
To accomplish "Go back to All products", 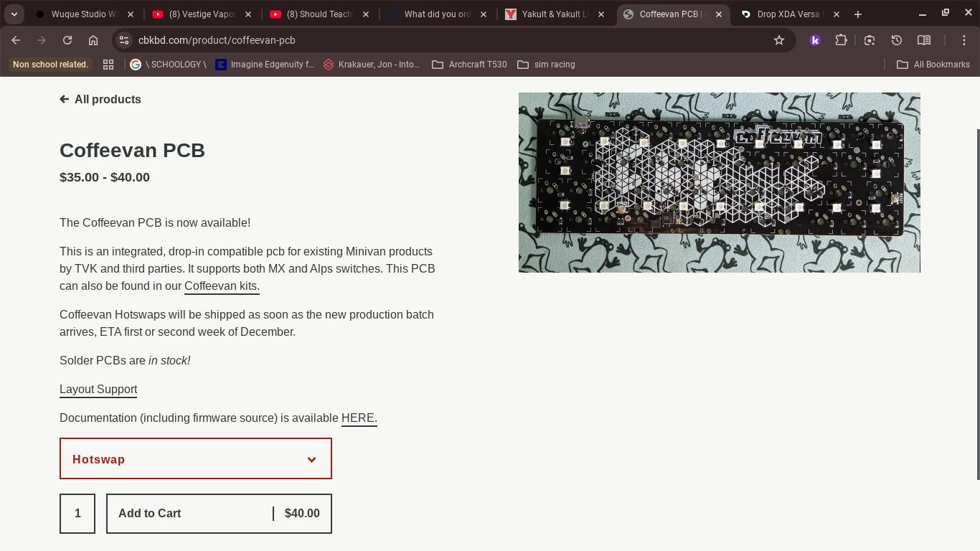I will (x=100, y=99).
